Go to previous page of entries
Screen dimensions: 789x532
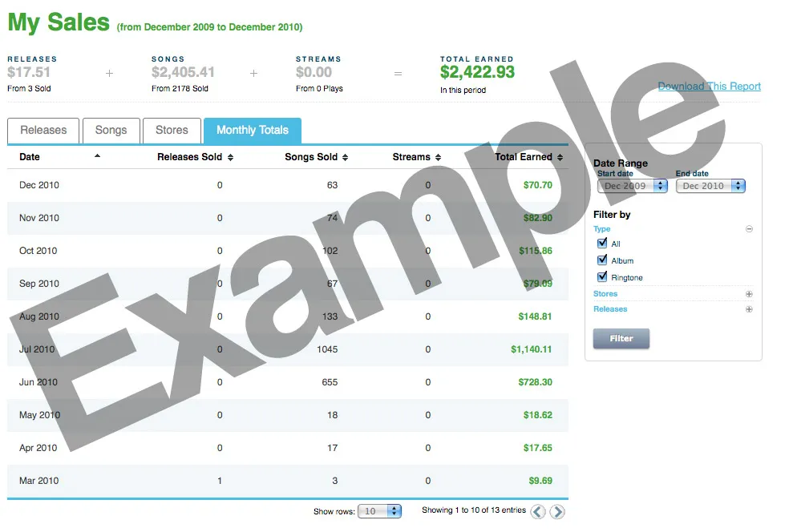pyautogui.click(x=538, y=512)
